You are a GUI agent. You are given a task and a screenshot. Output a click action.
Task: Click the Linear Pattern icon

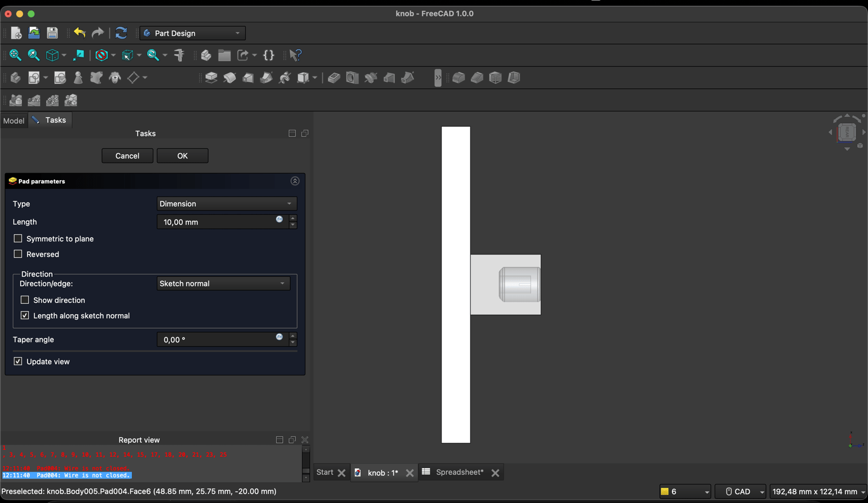point(34,100)
